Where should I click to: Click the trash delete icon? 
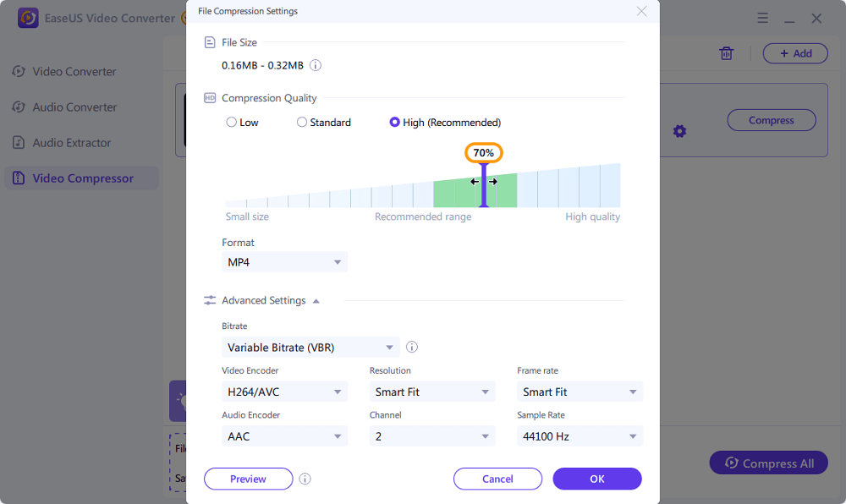(726, 53)
